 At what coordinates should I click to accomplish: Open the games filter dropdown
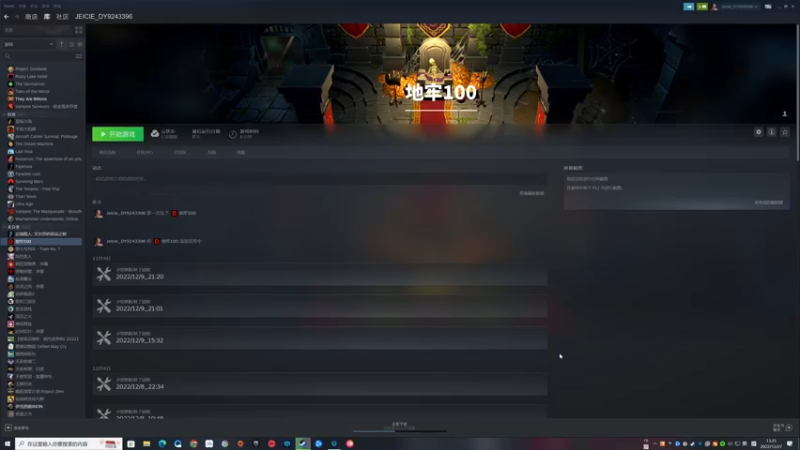29,44
